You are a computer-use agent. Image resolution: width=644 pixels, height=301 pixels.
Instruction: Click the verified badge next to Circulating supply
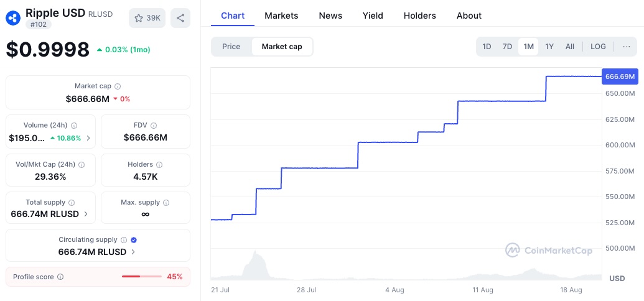[134, 240]
